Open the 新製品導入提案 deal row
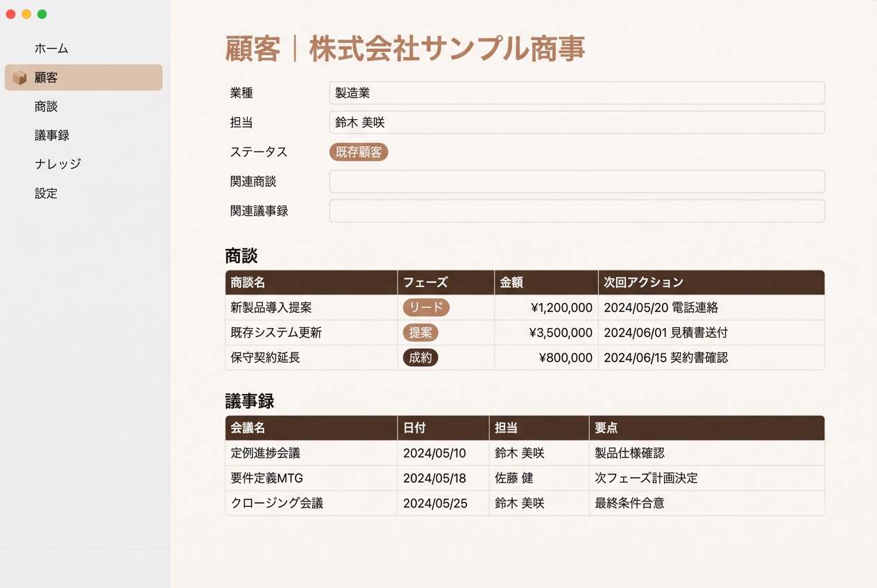Image resolution: width=877 pixels, height=588 pixels. point(525,307)
